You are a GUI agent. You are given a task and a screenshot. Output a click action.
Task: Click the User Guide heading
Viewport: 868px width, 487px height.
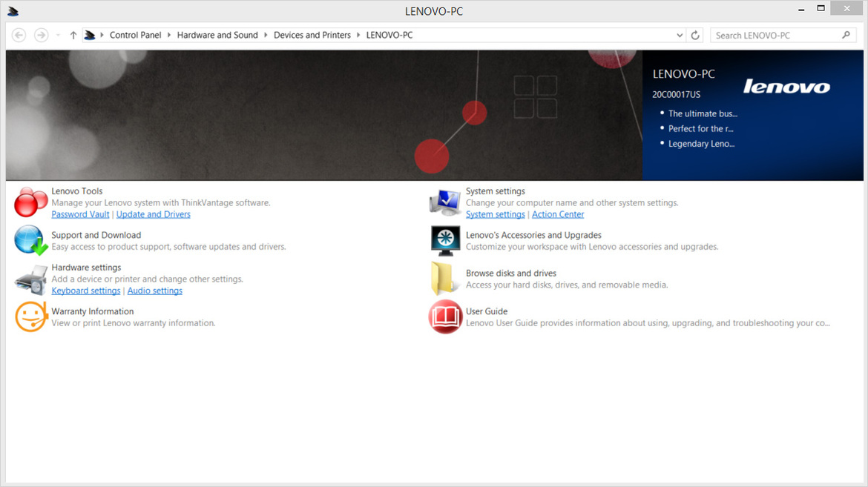pyautogui.click(x=487, y=311)
